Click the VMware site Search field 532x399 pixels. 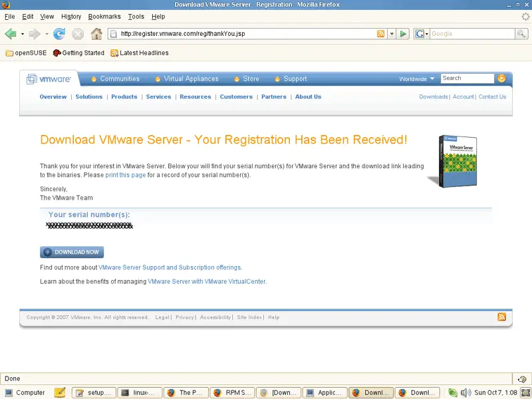click(467, 78)
